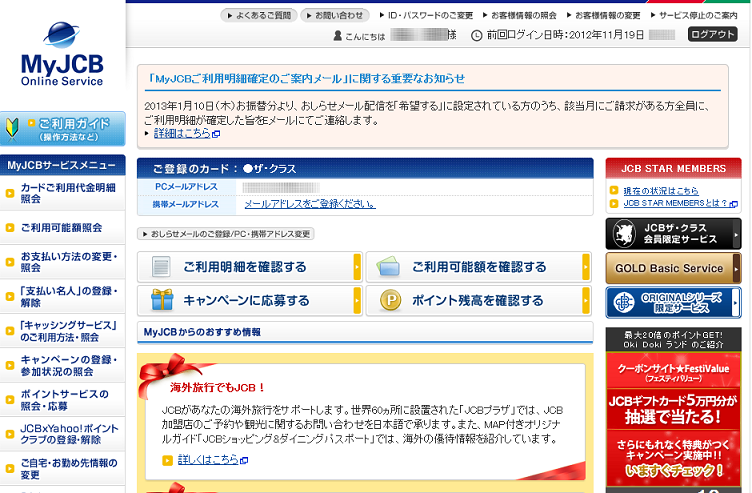The width and height of the screenshot is (752, 493).
Task: Click gift box icon on キャンペーンに応募する
Action: tap(162, 300)
